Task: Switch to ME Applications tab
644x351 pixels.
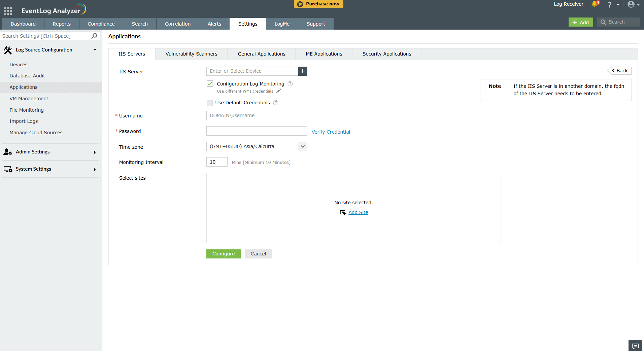Action: click(324, 54)
